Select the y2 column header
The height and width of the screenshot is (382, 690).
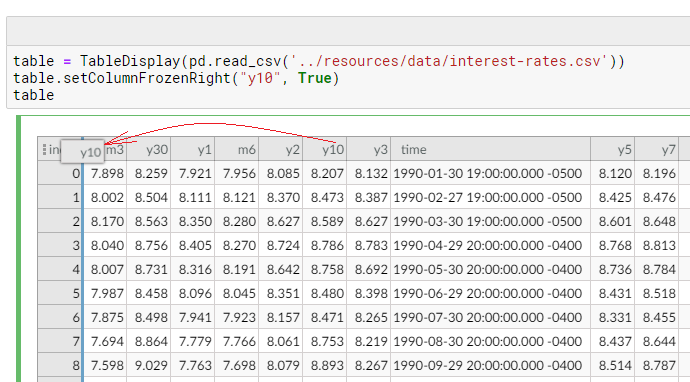[281, 150]
